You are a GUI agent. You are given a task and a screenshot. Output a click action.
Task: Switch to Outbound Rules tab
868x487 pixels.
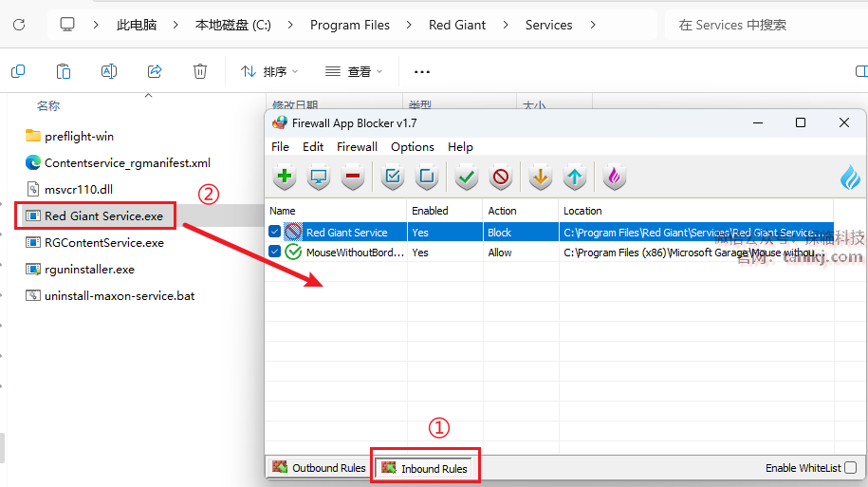click(319, 468)
